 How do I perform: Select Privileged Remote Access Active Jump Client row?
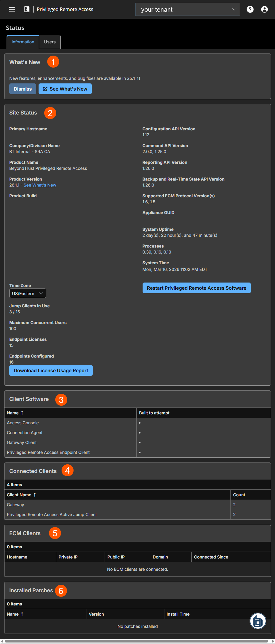(x=137, y=515)
